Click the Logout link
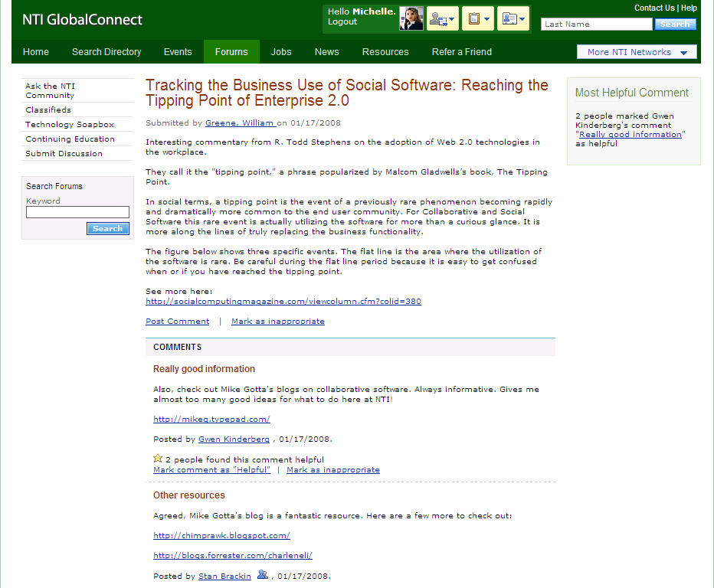The height and width of the screenshot is (588, 714). click(x=342, y=22)
